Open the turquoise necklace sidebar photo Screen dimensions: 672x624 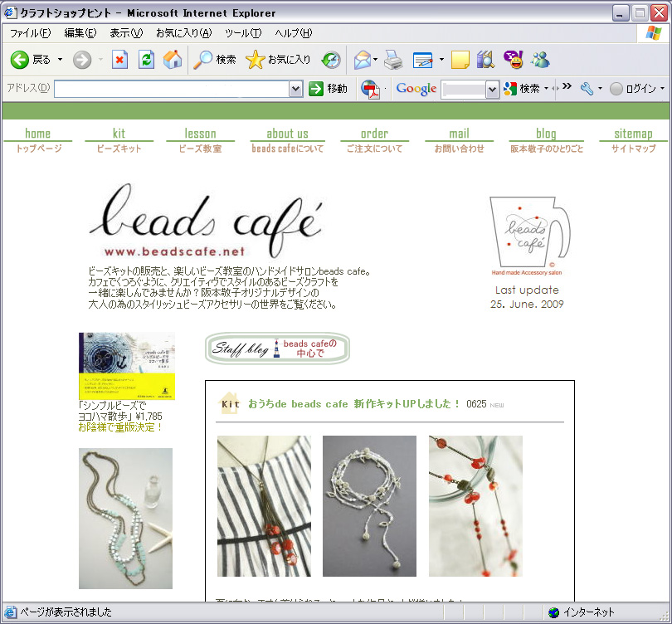coord(125,518)
